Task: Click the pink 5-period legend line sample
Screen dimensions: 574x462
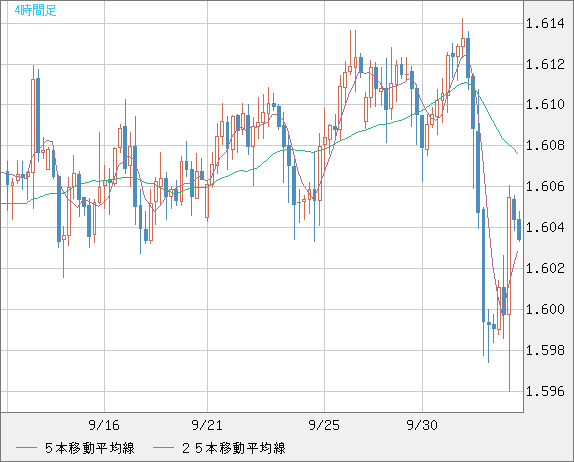Action: tap(26, 448)
